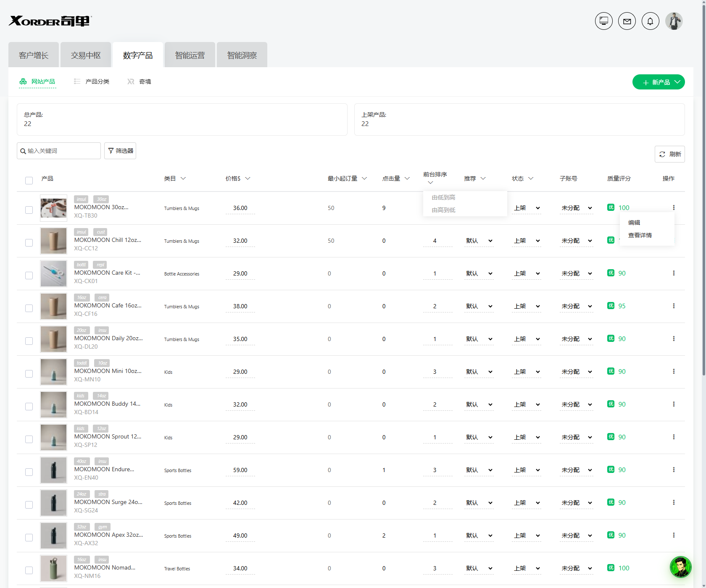Check the MOKOMOON 30oz product checkbox
706x588 pixels.
(x=29, y=210)
